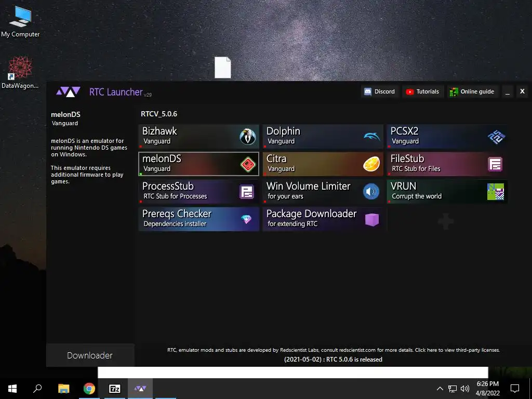Open the PCSX2 Vanguard tile
Screen dimensions: 532x399
[447, 137]
